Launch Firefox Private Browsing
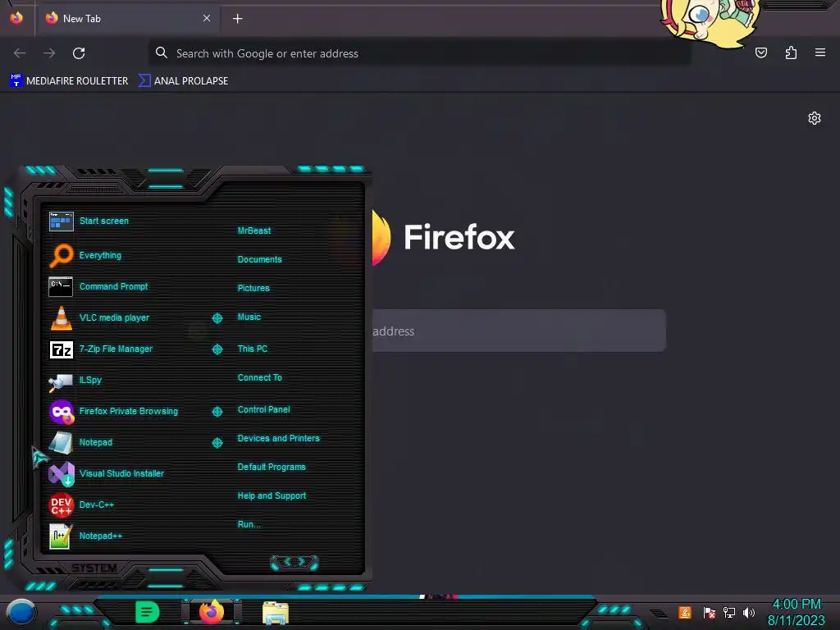Screen dimensions: 840x630 127,411
